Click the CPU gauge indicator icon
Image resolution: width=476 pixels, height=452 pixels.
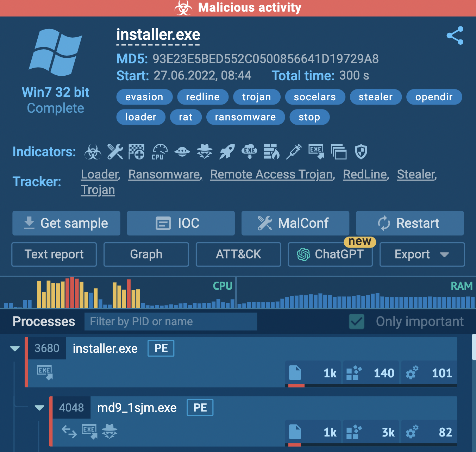pyautogui.click(x=159, y=152)
